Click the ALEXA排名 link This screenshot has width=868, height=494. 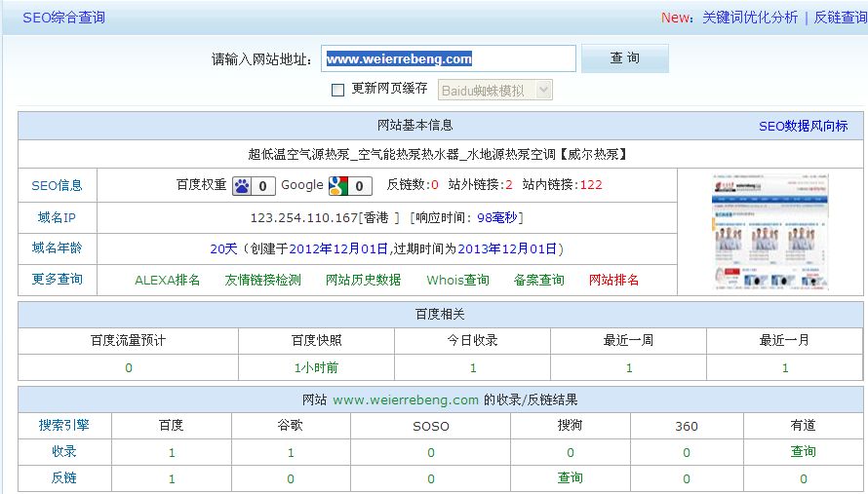pyautogui.click(x=167, y=280)
